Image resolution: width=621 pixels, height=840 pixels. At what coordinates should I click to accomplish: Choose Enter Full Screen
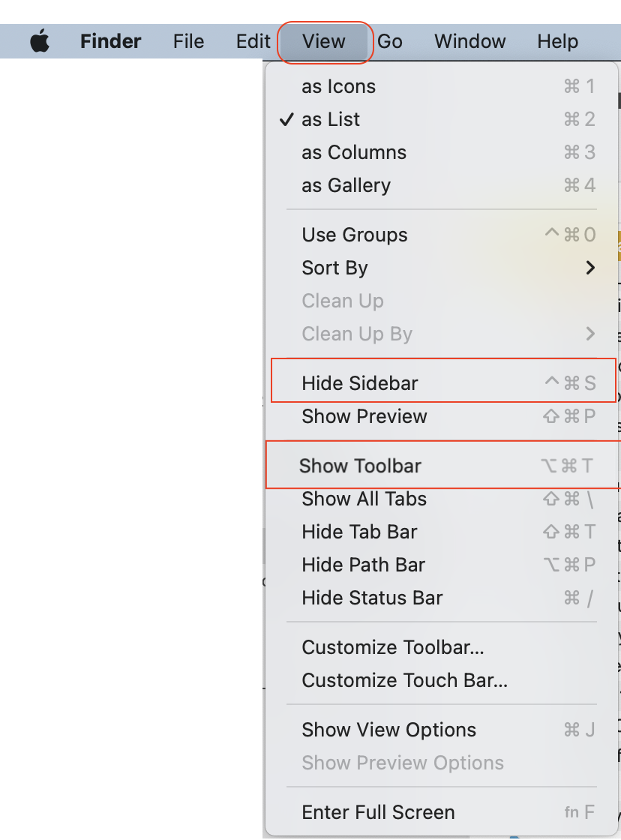[378, 812]
